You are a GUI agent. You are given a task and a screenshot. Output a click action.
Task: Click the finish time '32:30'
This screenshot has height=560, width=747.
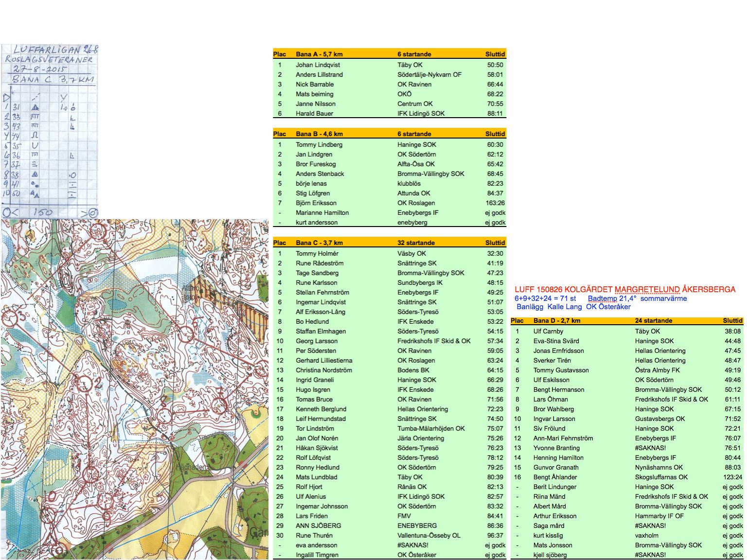[x=495, y=253]
